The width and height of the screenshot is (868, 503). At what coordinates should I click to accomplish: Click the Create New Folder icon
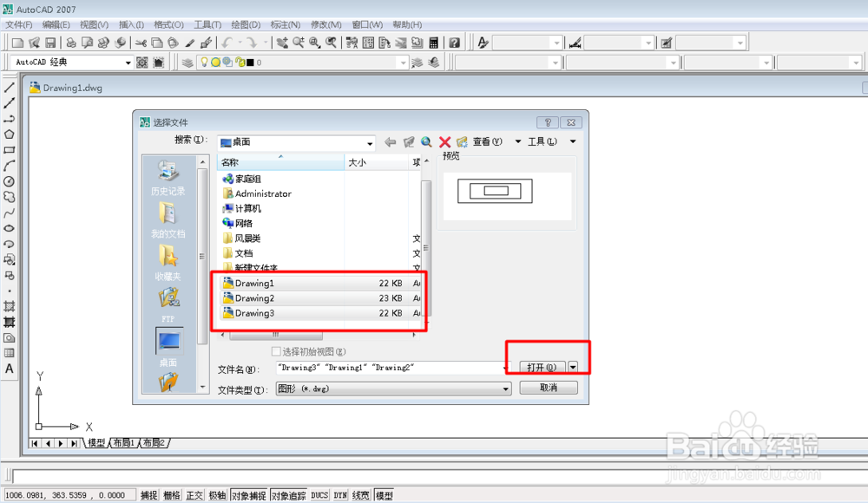(463, 142)
